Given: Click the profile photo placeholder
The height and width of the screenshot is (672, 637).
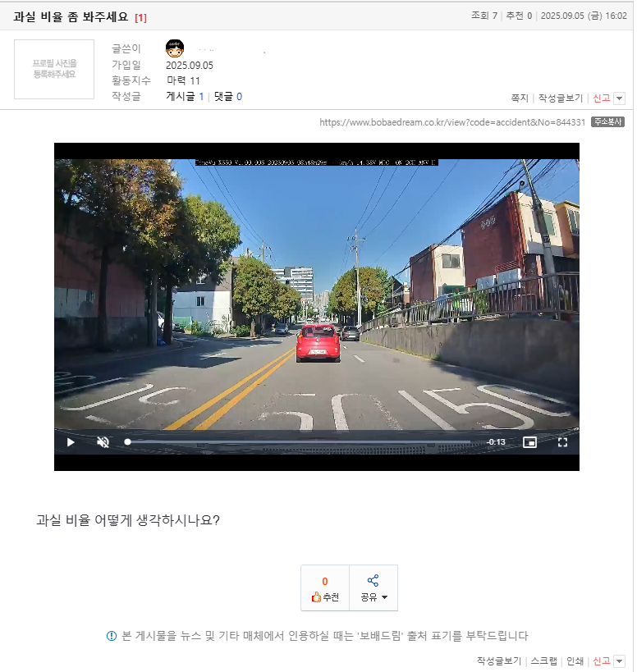Looking at the screenshot, I should coord(54,69).
